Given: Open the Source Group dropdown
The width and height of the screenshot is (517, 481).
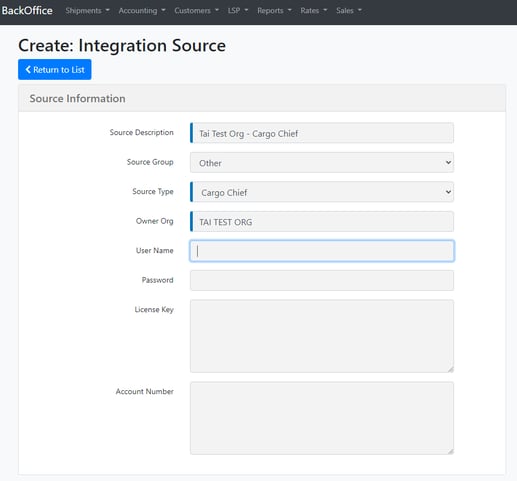Looking at the screenshot, I should [322, 163].
